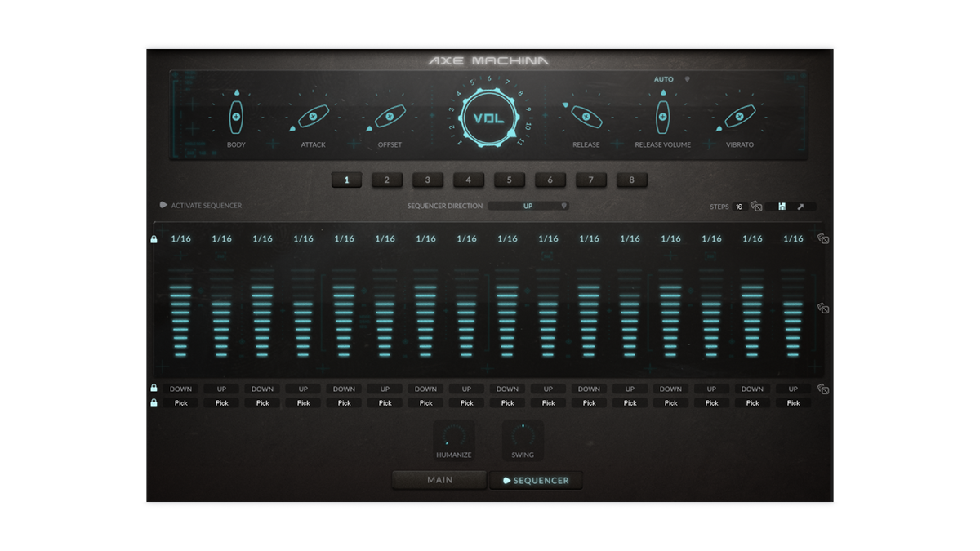980x551 pixels.
Task: Select pattern slot 3
Action: (428, 180)
